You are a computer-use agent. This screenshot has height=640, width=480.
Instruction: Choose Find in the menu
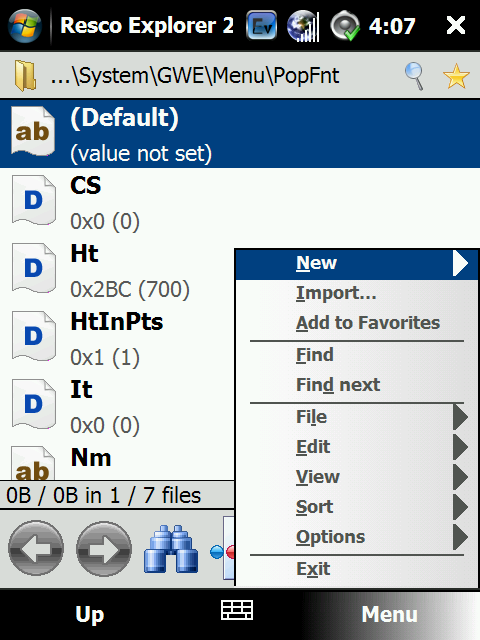[x=357, y=355]
